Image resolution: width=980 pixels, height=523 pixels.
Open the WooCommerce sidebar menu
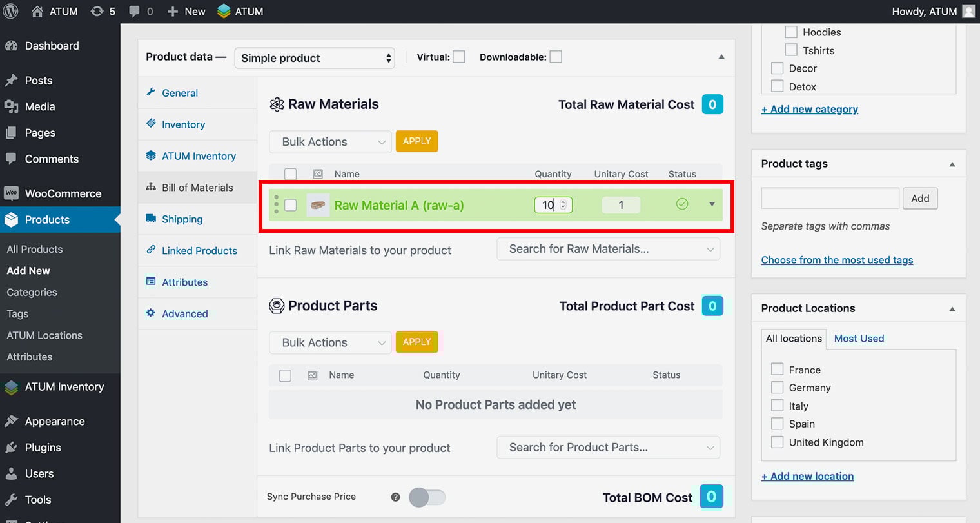tap(63, 193)
